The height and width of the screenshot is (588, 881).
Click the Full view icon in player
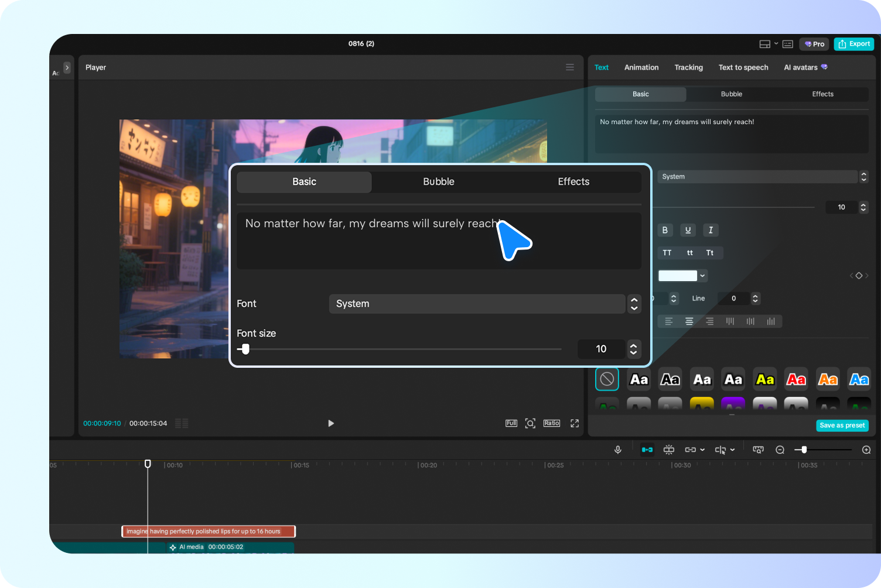coord(511,423)
